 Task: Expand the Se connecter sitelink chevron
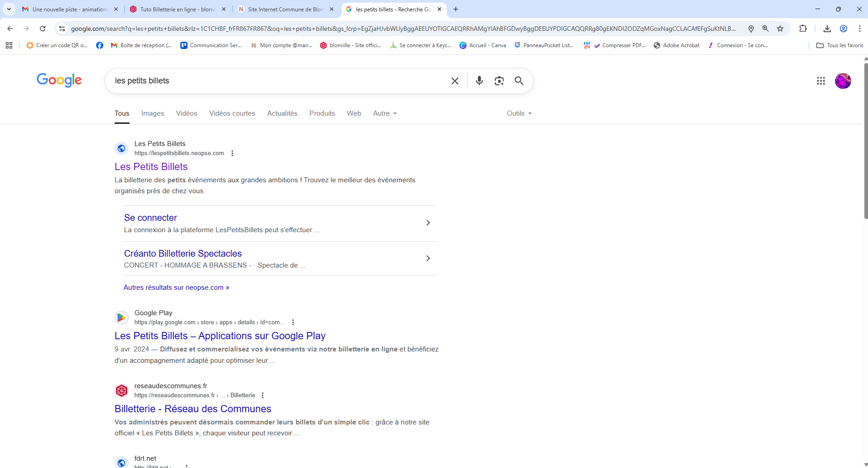428,223
